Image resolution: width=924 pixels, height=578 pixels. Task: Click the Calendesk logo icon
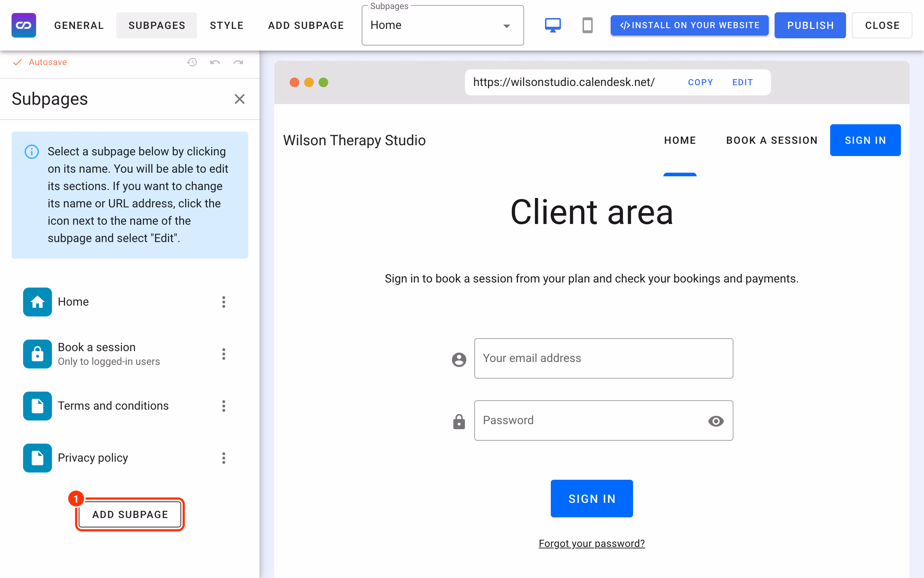pos(24,25)
